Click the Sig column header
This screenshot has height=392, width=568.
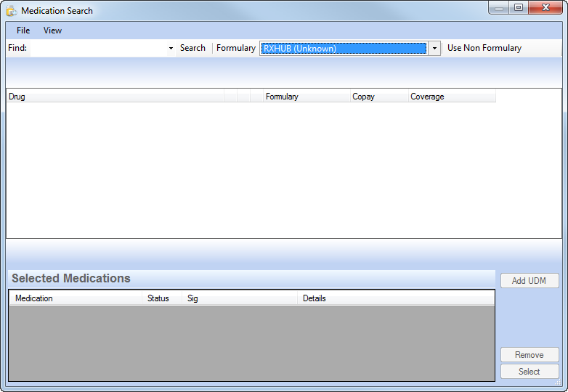240,298
